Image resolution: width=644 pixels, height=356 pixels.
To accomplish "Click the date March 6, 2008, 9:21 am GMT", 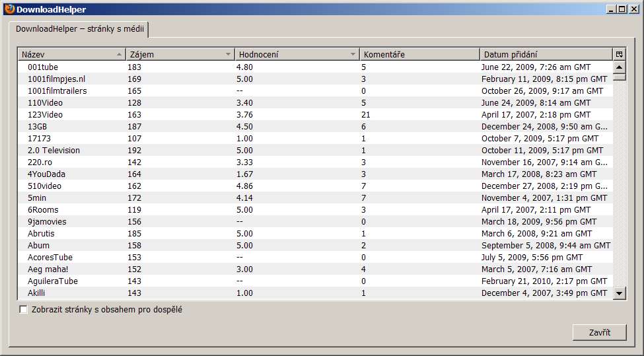I will click(536, 234).
